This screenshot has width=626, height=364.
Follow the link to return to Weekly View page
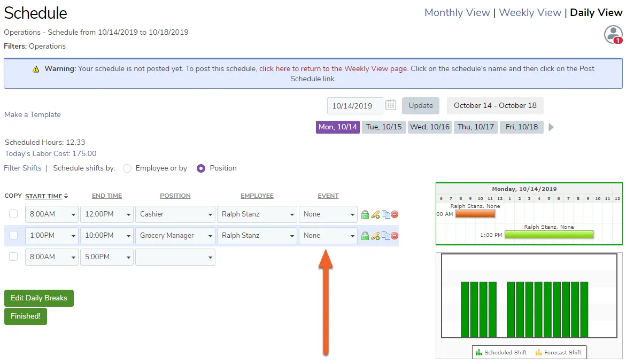coord(334,68)
